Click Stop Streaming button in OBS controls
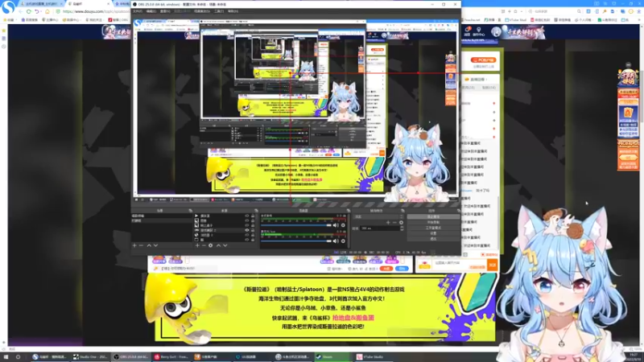The width and height of the screenshot is (644, 362). (x=433, y=216)
